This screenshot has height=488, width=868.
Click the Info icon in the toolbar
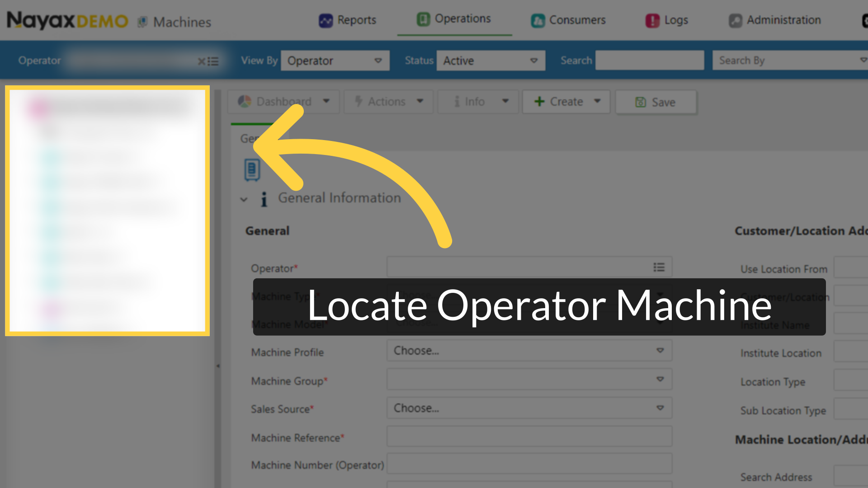(x=458, y=101)
